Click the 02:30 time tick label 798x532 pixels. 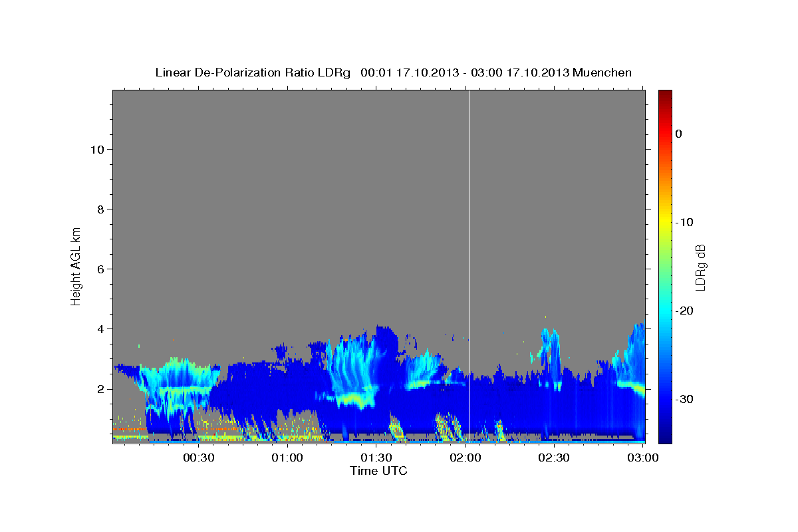click(x=554, y=458)
